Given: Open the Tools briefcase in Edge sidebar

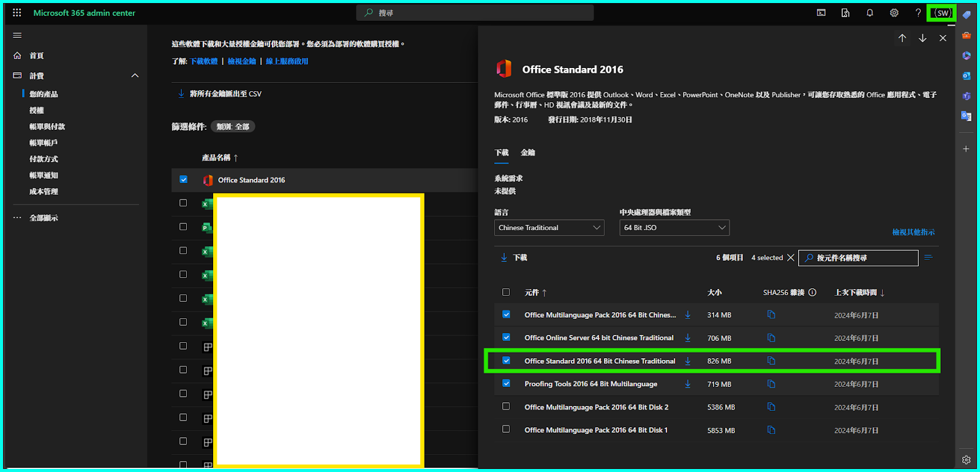Looking at the screenshot, I should click(x=966, y=36).
